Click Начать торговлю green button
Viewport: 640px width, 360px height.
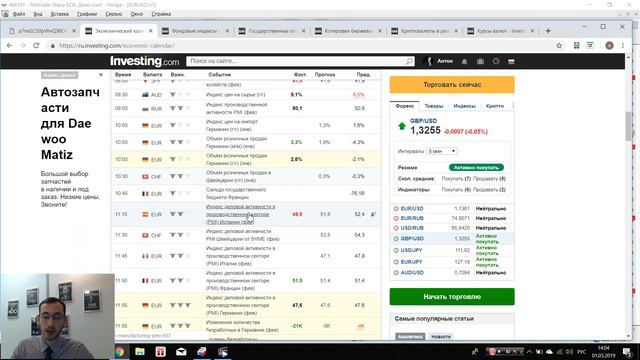coord(452,297)
